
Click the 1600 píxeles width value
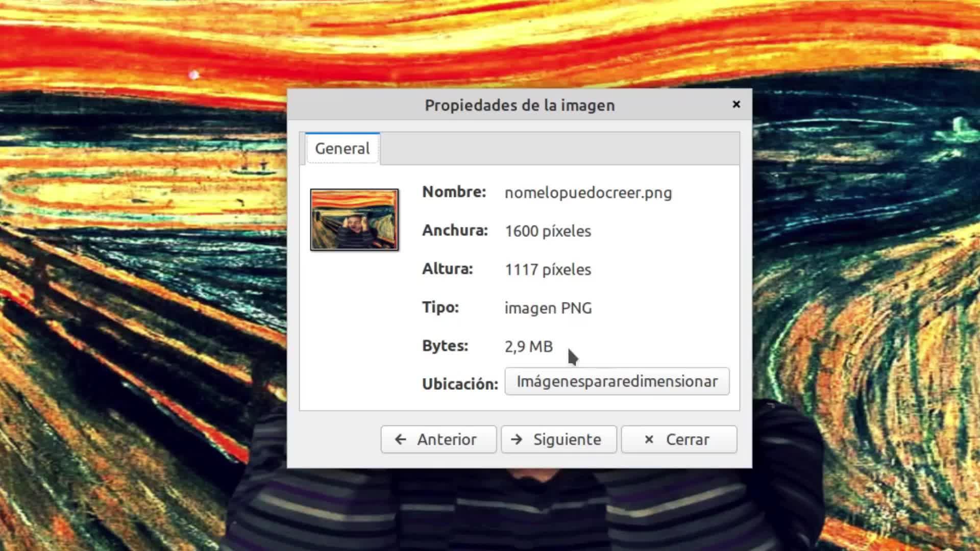pos(548,231)
